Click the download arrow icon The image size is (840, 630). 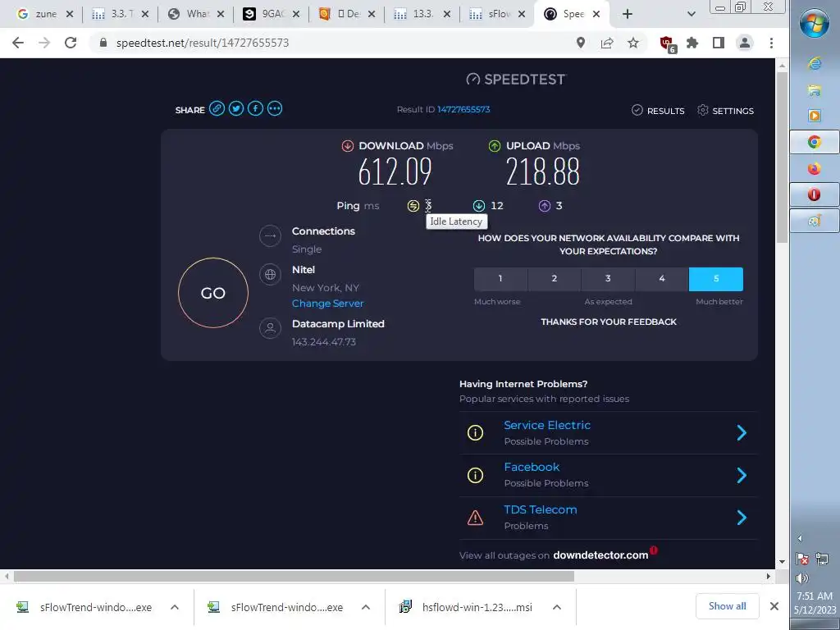[348, 146]
